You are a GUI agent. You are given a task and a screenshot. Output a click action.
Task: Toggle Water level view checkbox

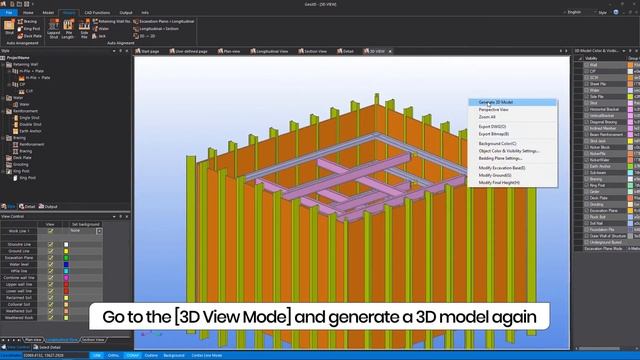(x=51, y=264)
